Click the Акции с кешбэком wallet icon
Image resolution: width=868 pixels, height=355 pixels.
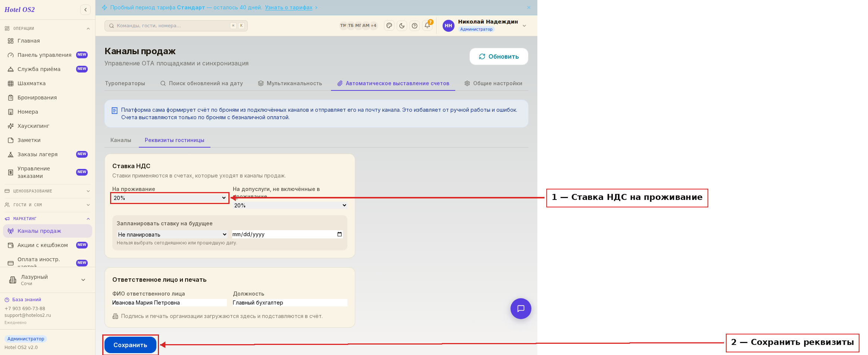[x=11, y=245]
